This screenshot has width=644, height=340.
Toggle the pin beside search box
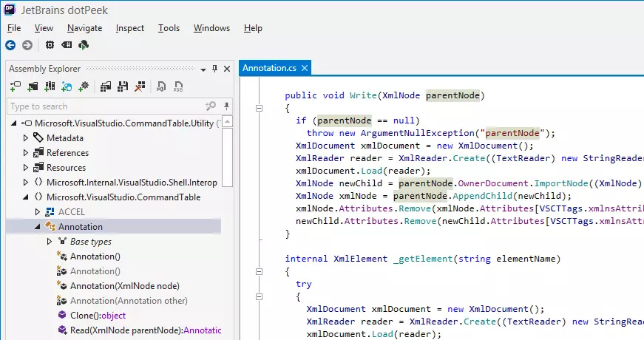tap(226, 106)
